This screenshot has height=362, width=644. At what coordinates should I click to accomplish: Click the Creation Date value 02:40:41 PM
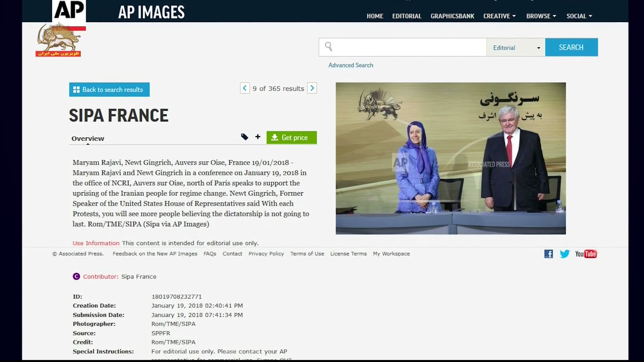(224, 306)
